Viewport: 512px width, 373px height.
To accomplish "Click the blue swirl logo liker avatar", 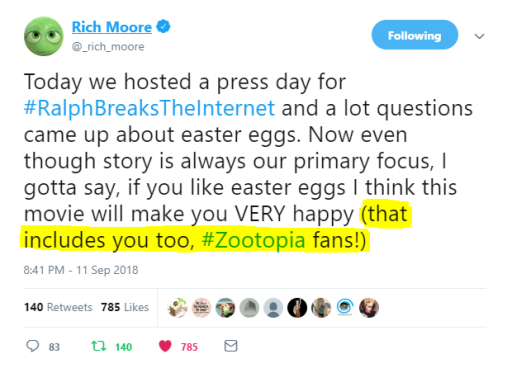I will (x=345, y=307).
